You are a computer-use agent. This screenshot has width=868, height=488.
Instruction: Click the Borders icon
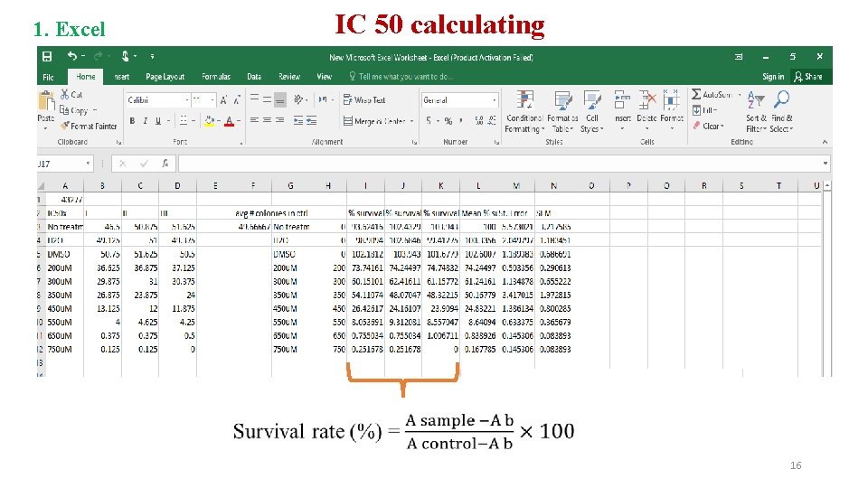click(x=184, y=120)
